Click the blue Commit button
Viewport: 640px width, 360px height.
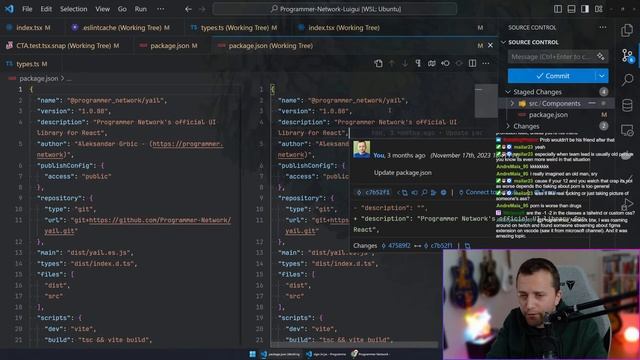(x=552, y=76)
